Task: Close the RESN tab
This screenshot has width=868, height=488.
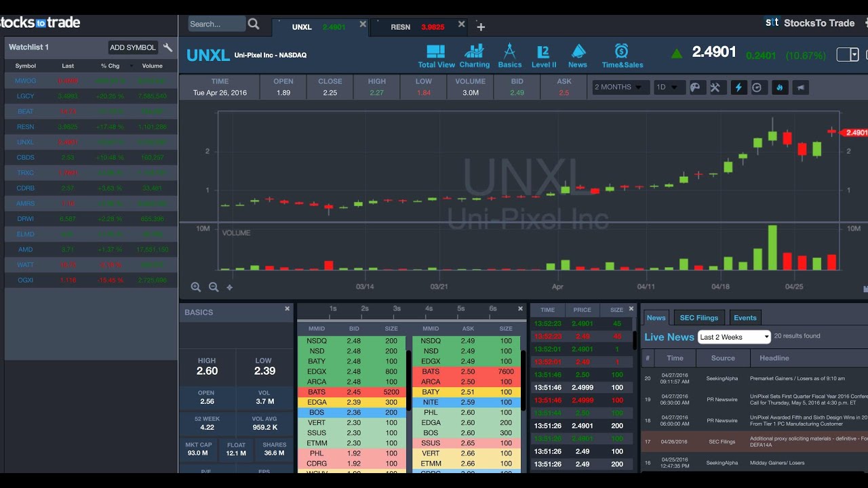Action: pyautogui.click(x=462, y=24)
